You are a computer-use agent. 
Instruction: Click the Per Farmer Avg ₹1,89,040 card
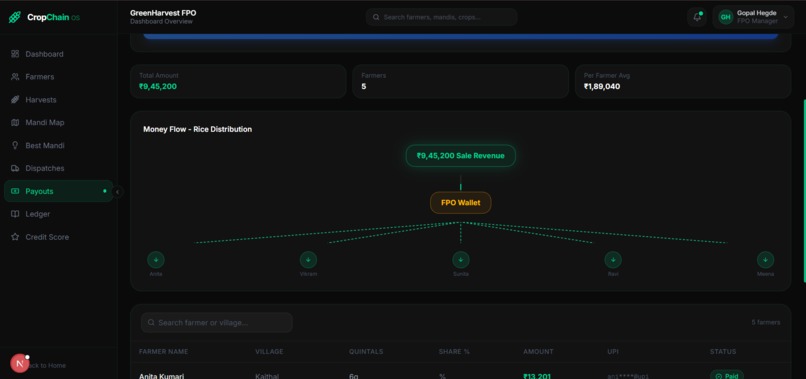pyautogui.click(x=683, y=81)
